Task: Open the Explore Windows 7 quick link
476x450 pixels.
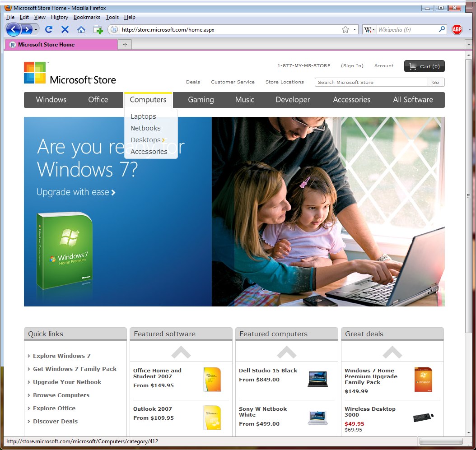Action: point(61,356)
